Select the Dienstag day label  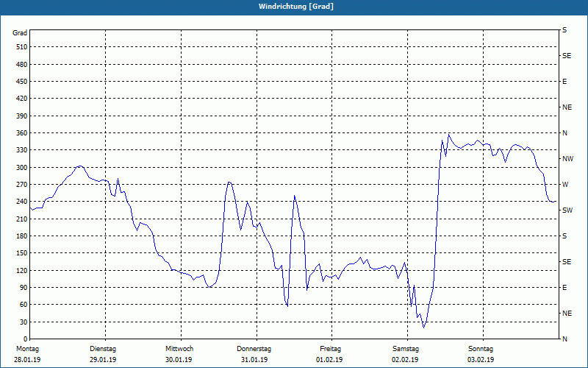pyautogui.click(x=103, y=349)
